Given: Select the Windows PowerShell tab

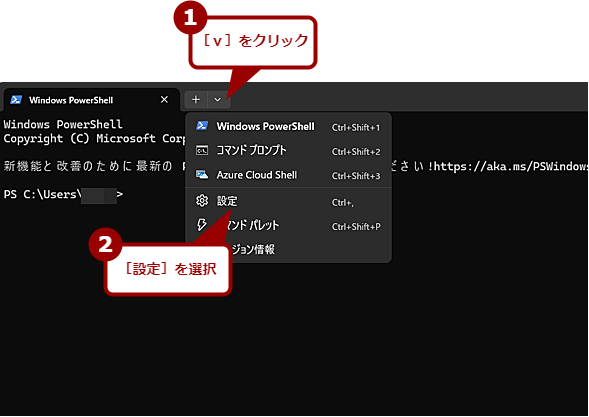Looking at the screenshot, I should click(x=91, y=100).
